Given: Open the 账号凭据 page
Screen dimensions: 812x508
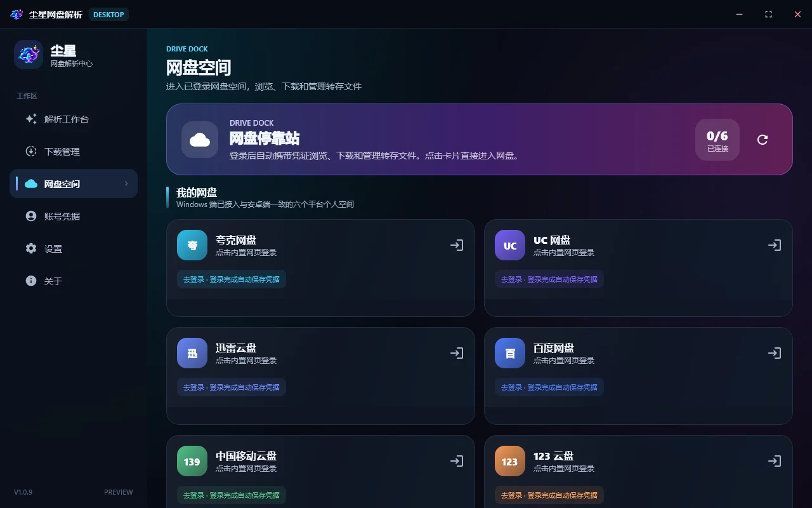Looking at the screenshot, I should point(74,216).
